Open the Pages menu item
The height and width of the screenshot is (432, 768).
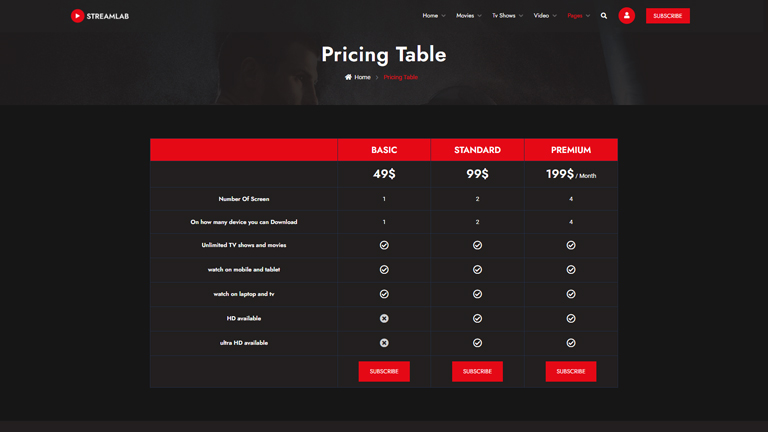pyautogui.click(x=578, y=16)
